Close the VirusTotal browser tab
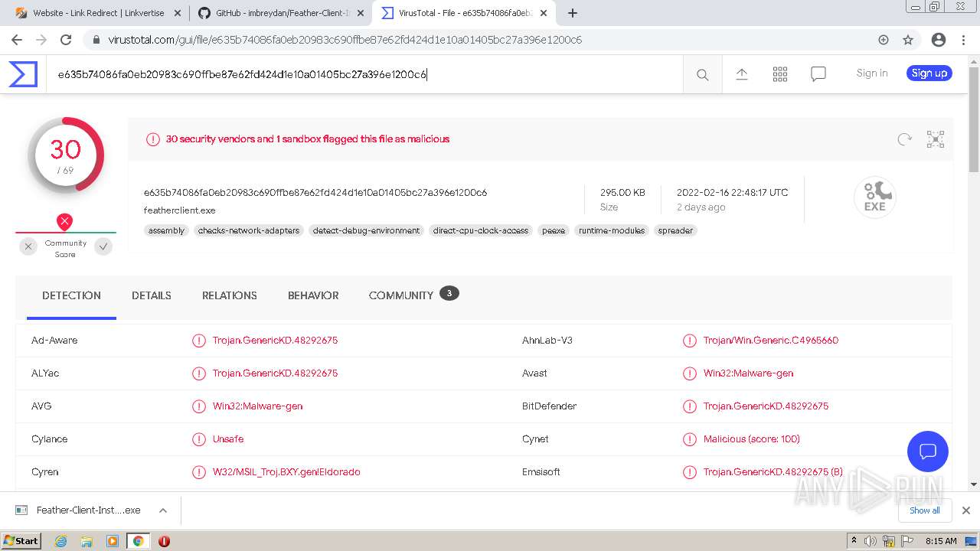This screenshot has height=551, width=980. [x=543, y=13]
